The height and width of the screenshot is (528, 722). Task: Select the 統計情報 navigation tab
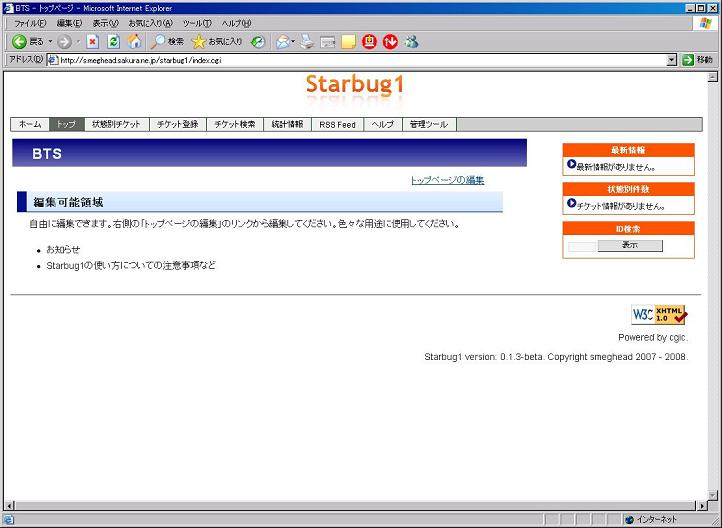[287, 125]
